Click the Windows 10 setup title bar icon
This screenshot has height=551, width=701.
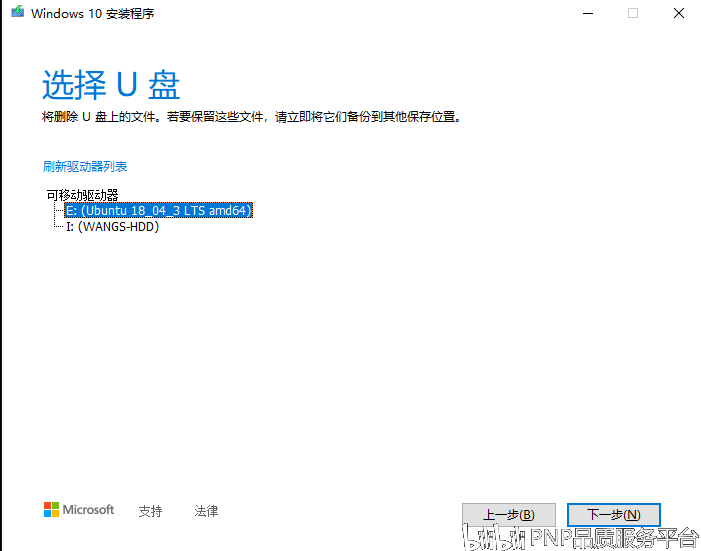(x=17, y=12)
